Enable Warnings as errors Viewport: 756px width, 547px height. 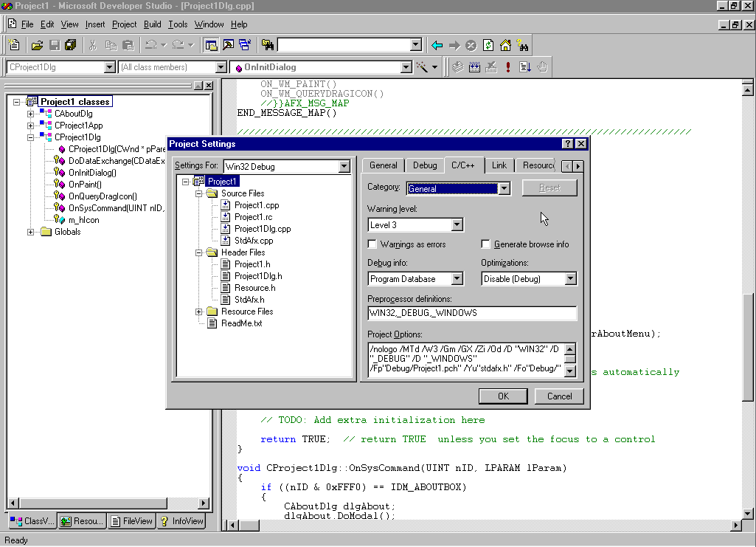coord(372,244)
